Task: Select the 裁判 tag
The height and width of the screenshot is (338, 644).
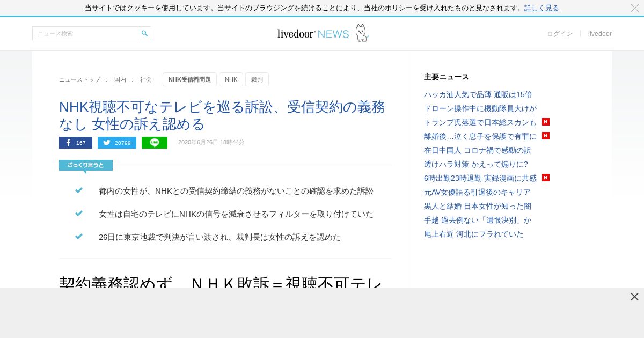Action: tap(257, 79)
